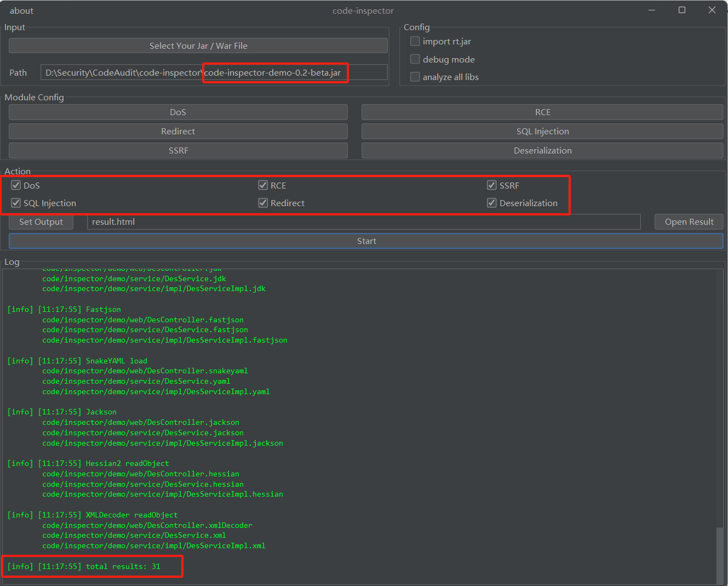Uncheck the SQL Injection action checkbox
Viewport: 728px width, 586px height.
click(16, 203)
